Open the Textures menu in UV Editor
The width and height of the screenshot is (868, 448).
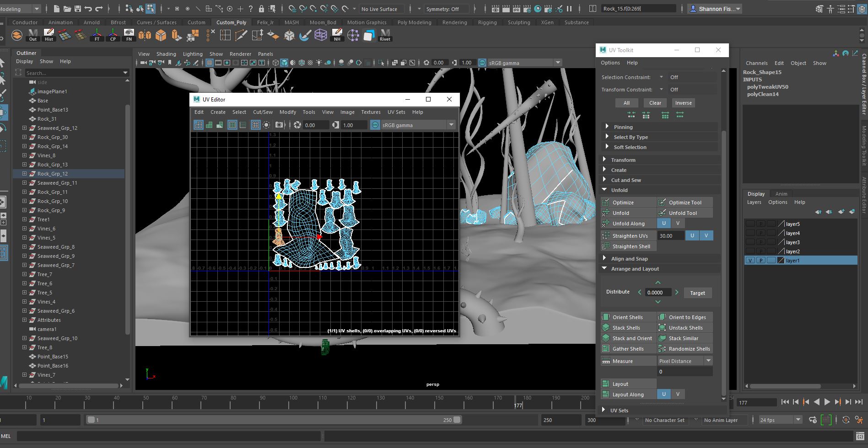tap(371, 112)
